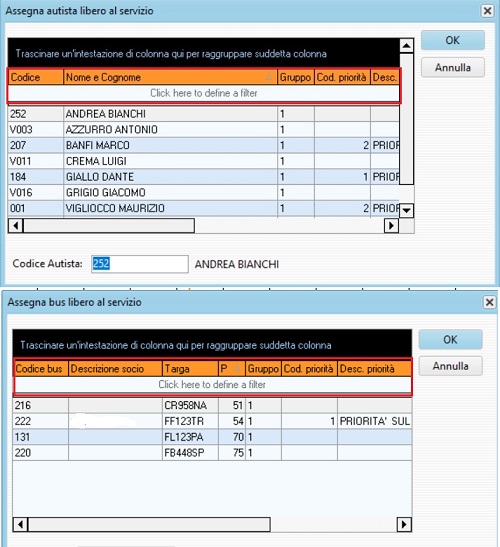Click right arrow of bus horizontal scrollbar
Screen dimensions: 500x547
(x=404, y=524)
